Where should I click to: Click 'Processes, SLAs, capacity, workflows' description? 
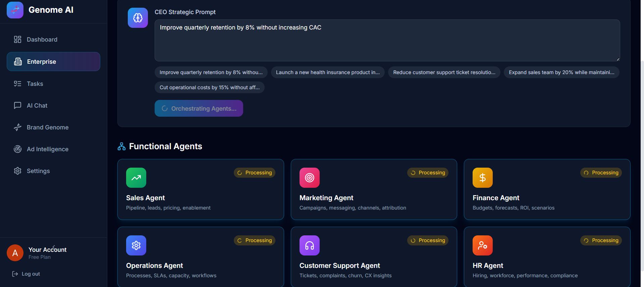[171, 276]
